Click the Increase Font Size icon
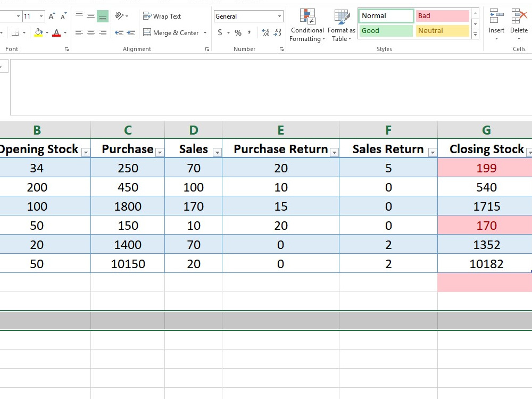 click(x=52, y=16)
